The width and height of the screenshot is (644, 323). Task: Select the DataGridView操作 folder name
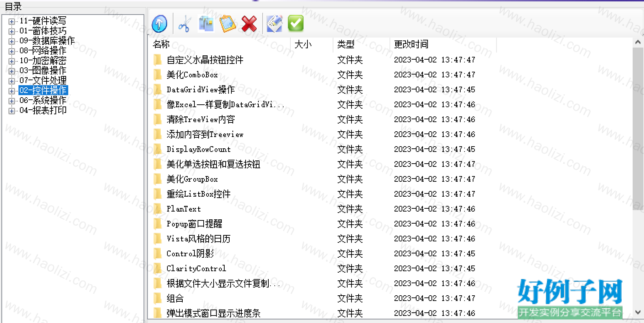click(201, 90)
